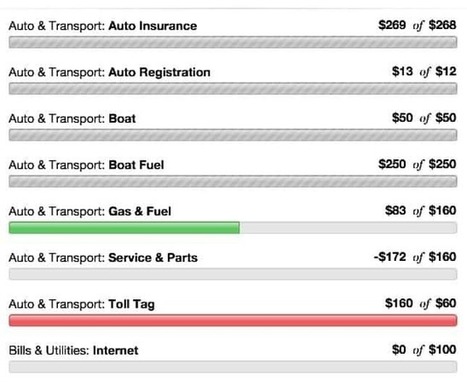The height and width of the screenshot is (387, 467).
Task: Select the Boat budget progress bar
Action: [233, 135]
